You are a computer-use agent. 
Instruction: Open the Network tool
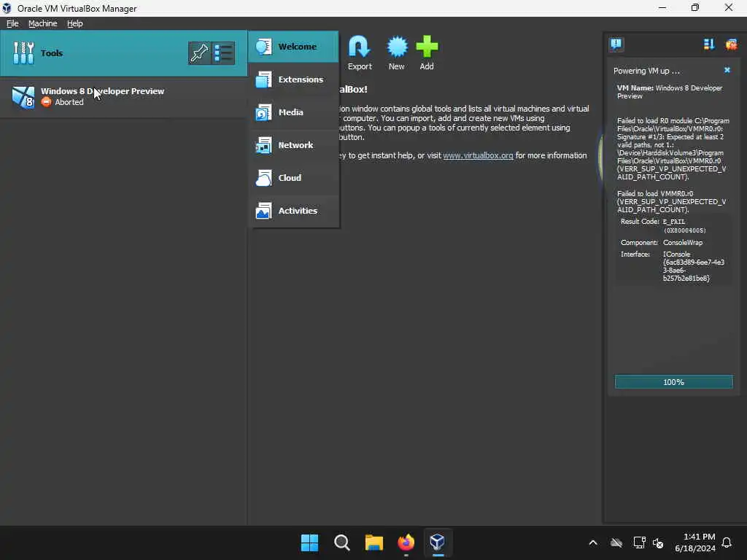[x=293, y=145]
